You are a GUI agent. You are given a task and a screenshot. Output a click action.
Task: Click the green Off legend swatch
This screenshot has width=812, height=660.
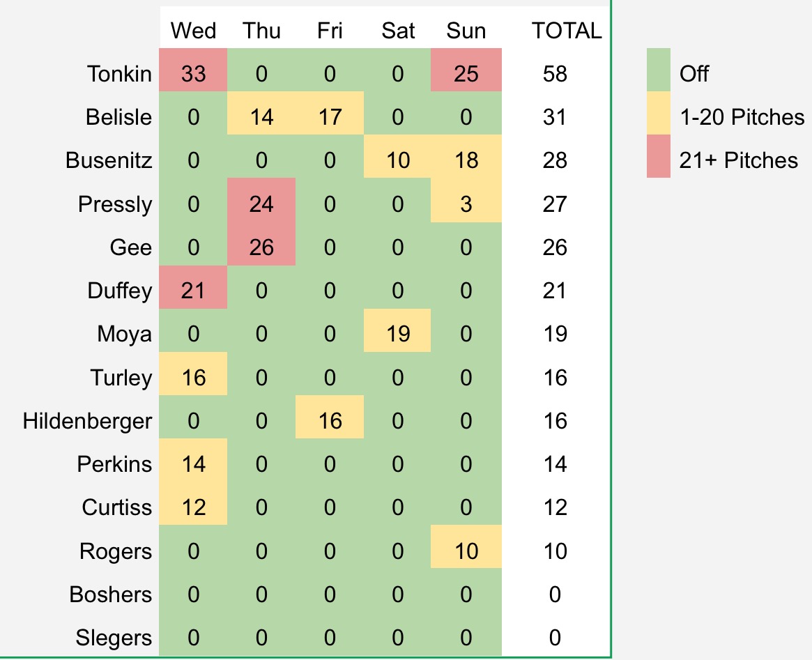pyautogui.click(x=658, y=71)
